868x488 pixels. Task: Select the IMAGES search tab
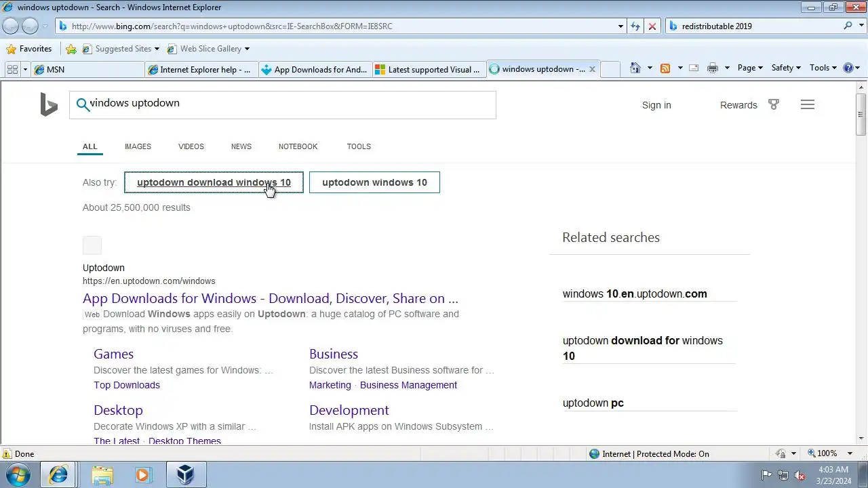pyautogui.click(x=138, y=146)
